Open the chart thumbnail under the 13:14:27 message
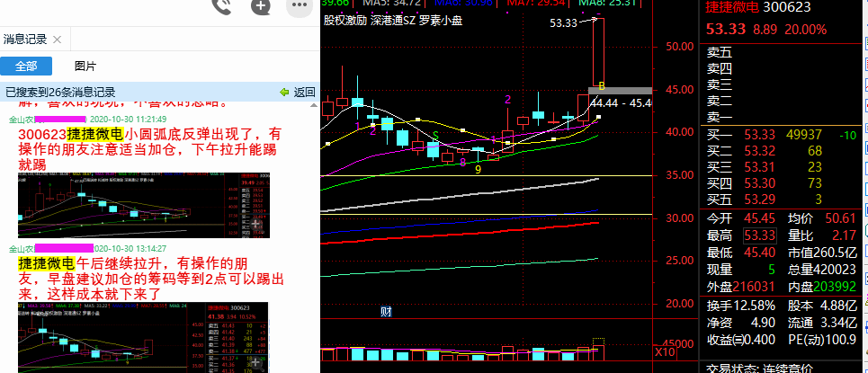 click(143, 337)
